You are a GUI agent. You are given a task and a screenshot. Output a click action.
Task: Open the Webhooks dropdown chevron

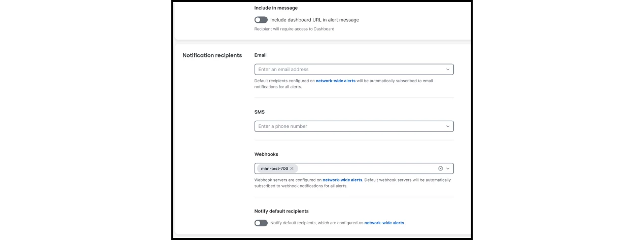[448, 168]
